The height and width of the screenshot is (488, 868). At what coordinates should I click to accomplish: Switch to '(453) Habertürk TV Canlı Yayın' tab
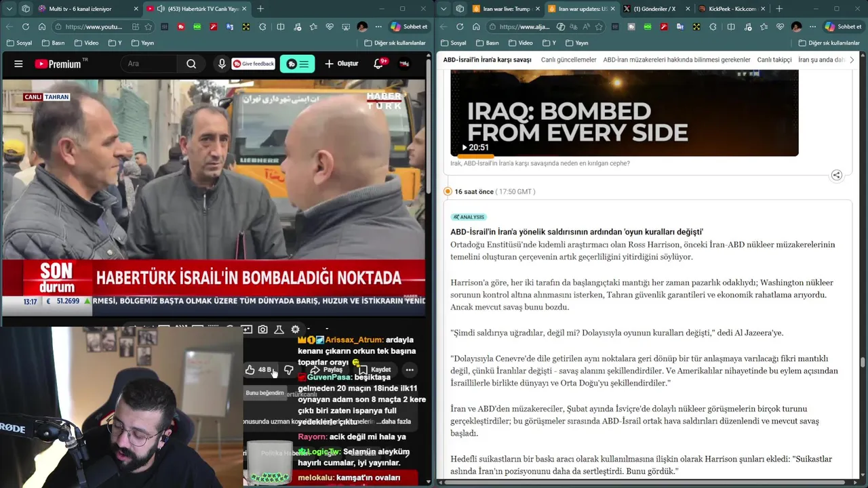coord(197,9)
